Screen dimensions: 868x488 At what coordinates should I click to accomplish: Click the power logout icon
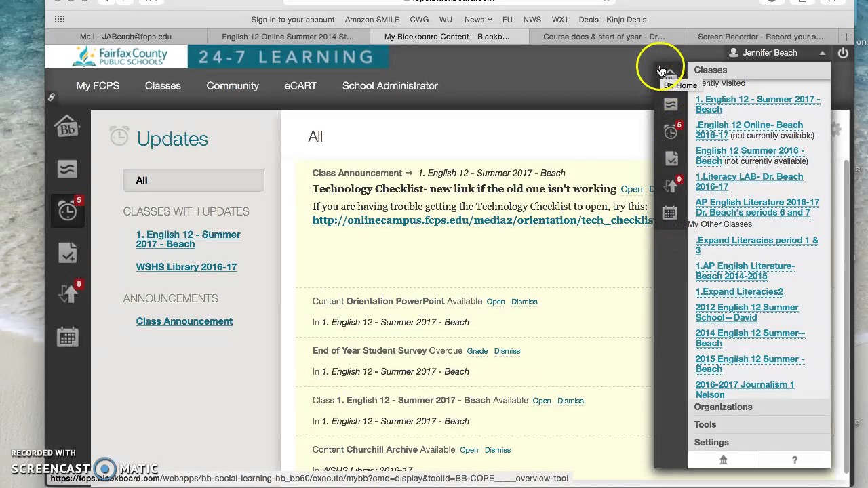point(843,53)
